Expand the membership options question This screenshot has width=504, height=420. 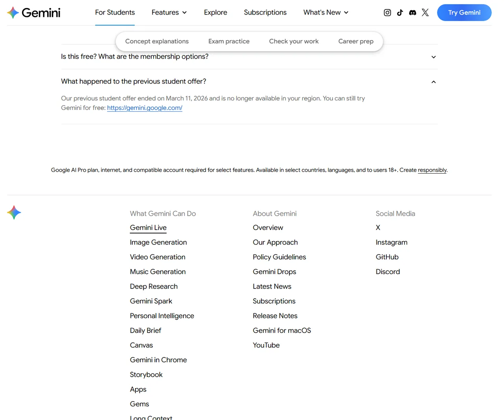click(249, 57)
